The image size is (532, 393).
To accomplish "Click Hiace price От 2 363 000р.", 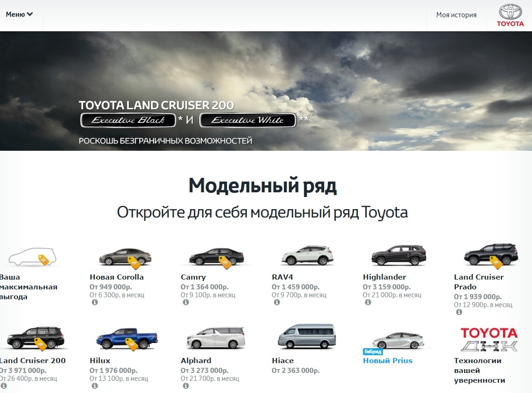I will 296,370.
